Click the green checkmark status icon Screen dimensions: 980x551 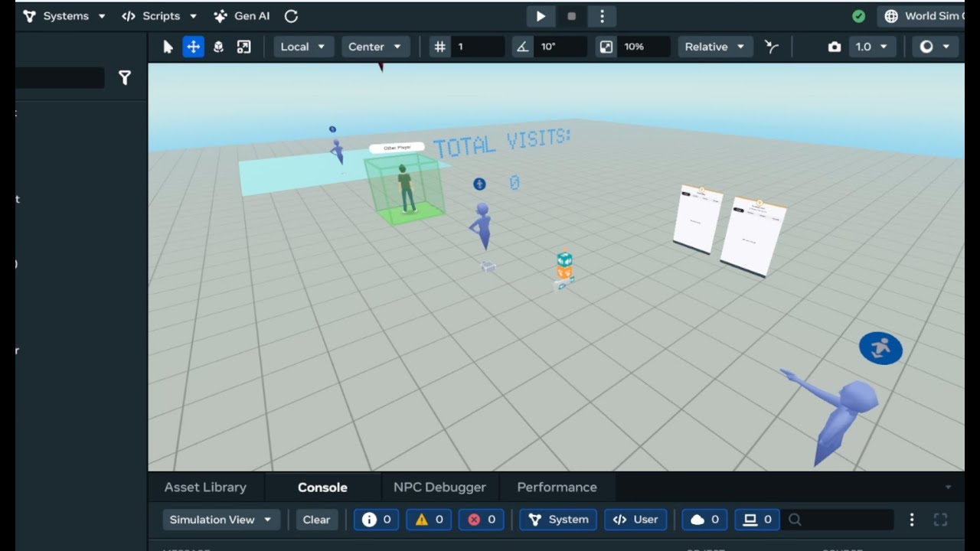click(859, 16)
